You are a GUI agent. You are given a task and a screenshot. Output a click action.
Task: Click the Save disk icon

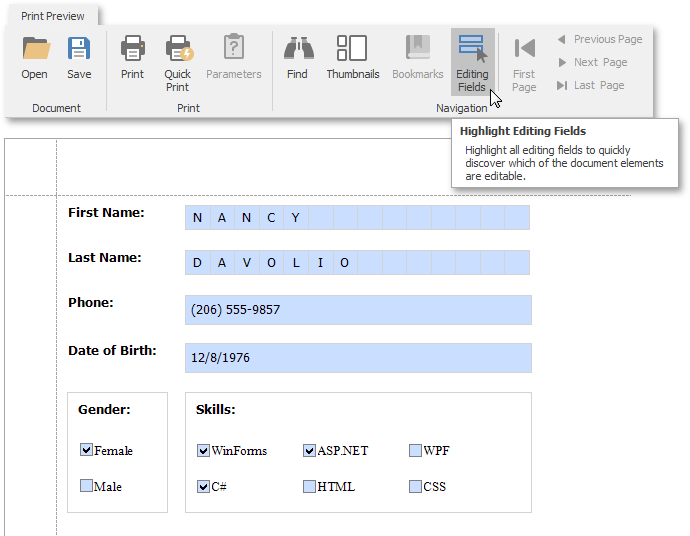point(79,48)
